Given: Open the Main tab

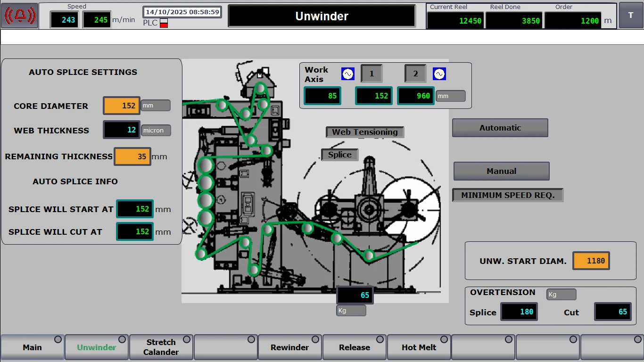Looking at the screenshot, I should coord(33,347).
